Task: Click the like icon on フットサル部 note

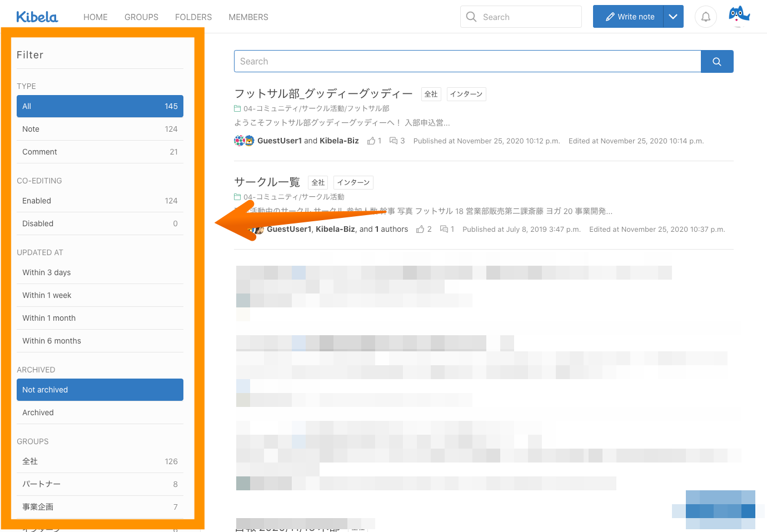Action: [371, 141]
